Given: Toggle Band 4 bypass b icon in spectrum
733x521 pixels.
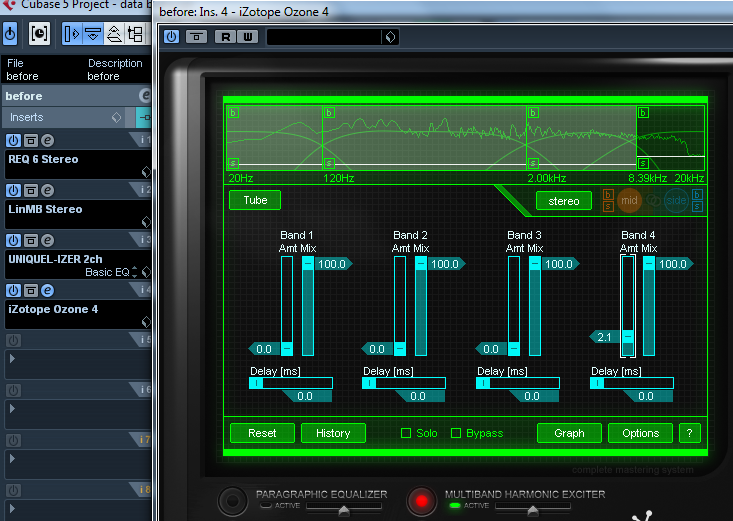Looking at the screenshot, I should click(643, 113).
